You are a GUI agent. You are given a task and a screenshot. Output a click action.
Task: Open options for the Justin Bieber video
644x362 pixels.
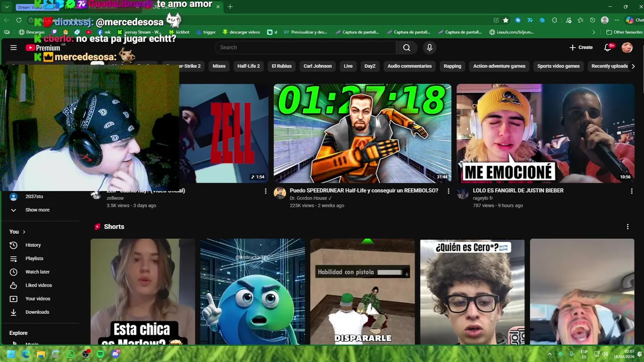click(631, 191)
